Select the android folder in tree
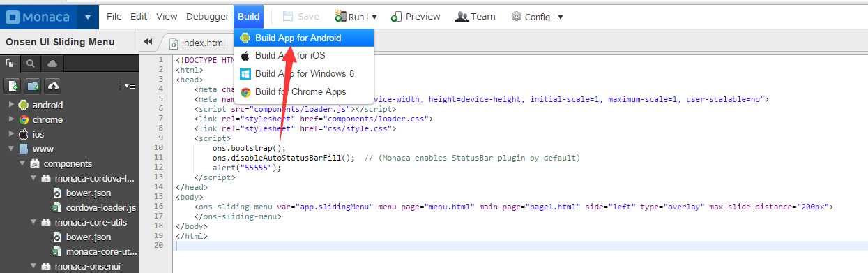The height and width of the screenshot is (273, 868). pyautogui.click(x=47, y=105)
